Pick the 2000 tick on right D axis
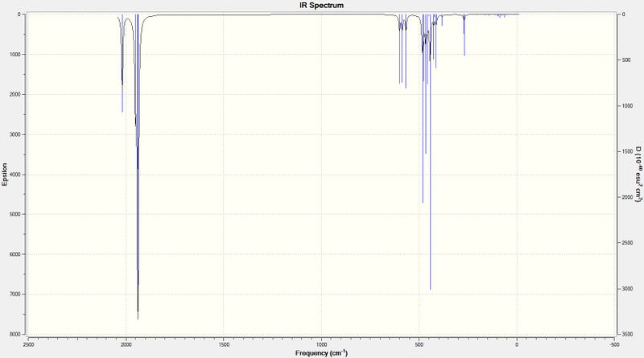Image resolution: width=644 pixels, height=358 pixels. coord(627,197)
